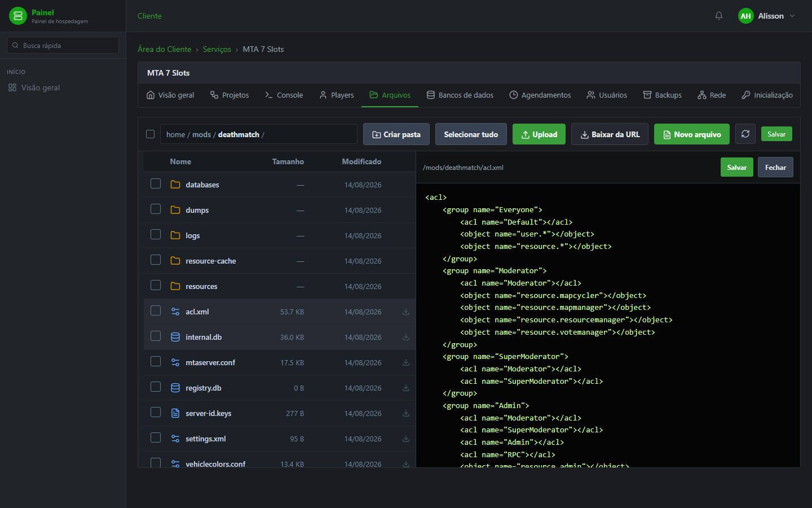The height and width of the screenshot is (508, 812).
Task: Go to the Players tab
Action: [x=337, y=95]
